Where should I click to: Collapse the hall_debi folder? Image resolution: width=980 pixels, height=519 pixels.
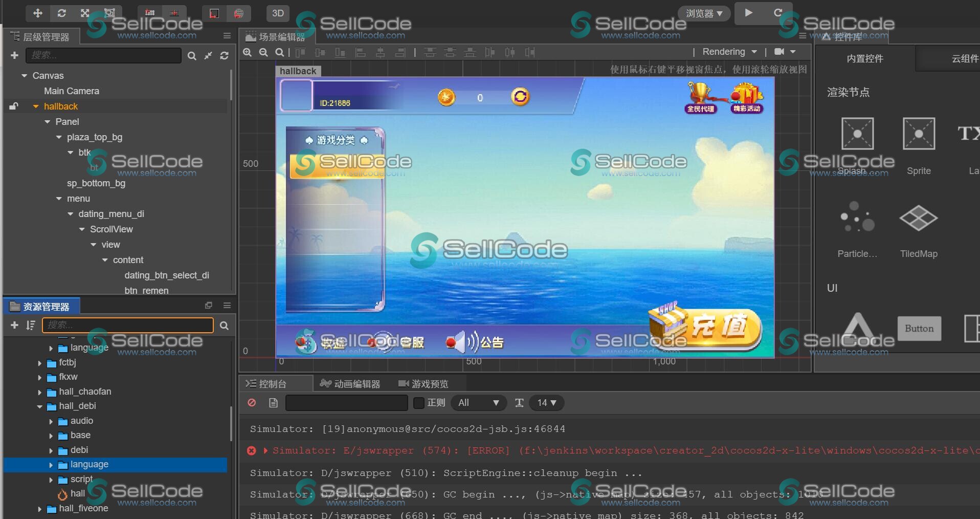pyautogui.click(x=39, y=407)
